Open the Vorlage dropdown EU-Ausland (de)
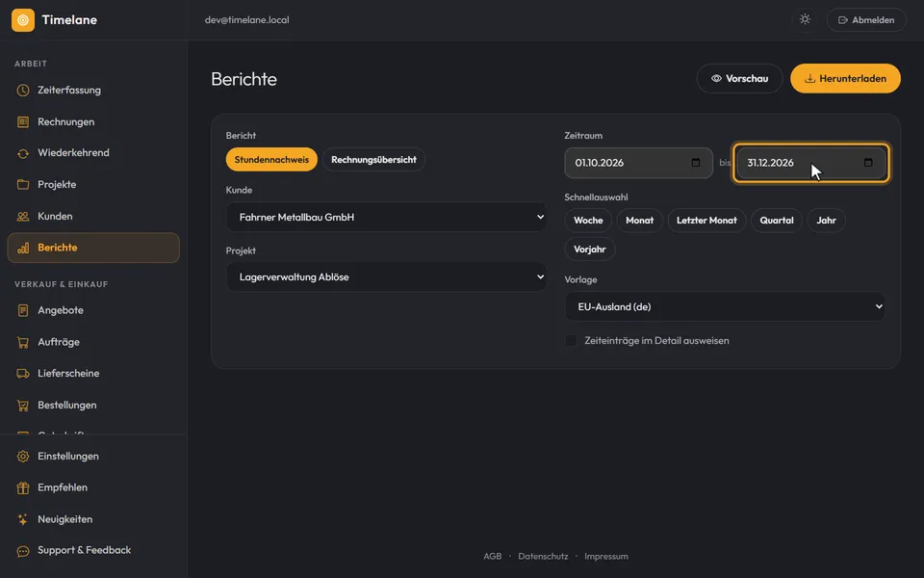The height and width of the screenshot is (578, 924). point(725,306)
